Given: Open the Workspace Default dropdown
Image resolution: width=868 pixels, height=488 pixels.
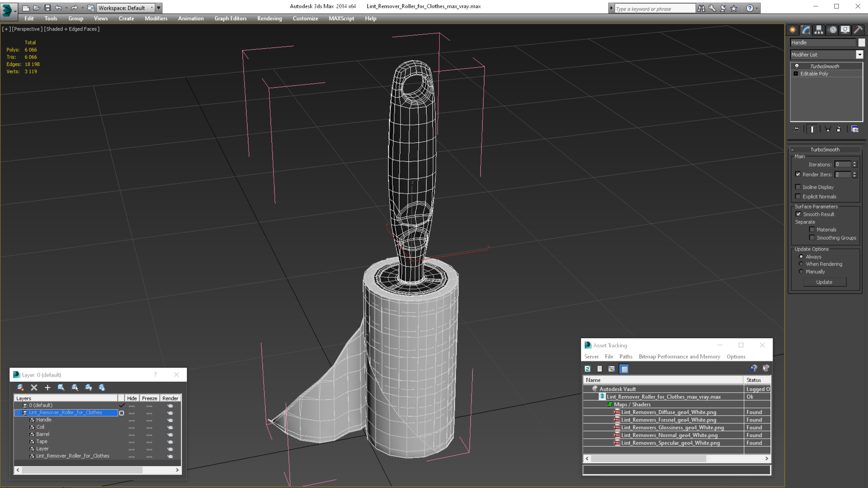Looking at the screenshot, I should point(152,8).
